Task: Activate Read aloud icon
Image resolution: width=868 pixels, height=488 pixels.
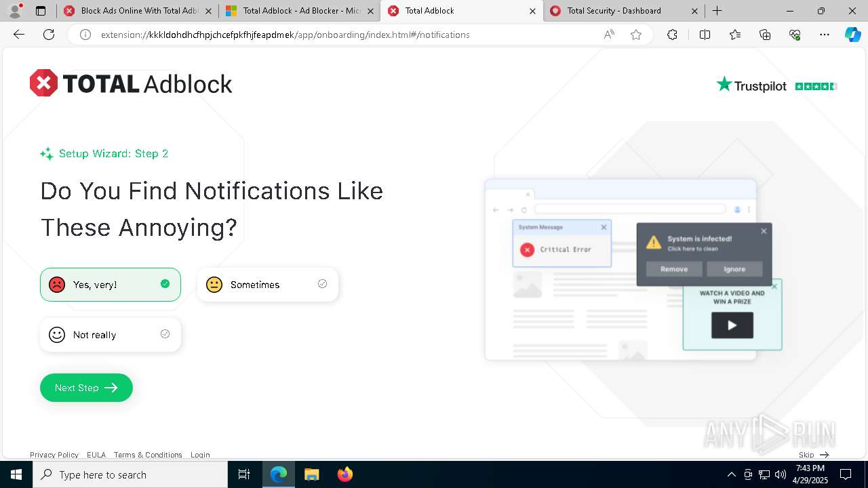Action: pyautogui.click(x=609, y=35)
